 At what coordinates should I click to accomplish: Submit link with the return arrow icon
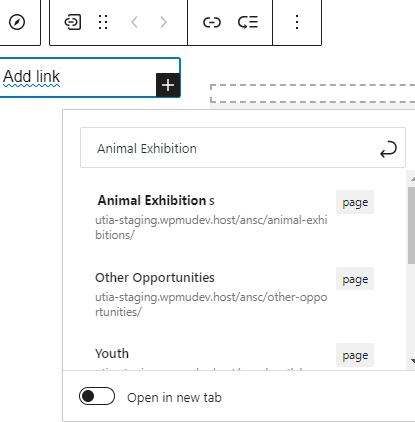click(x=388, y=149)
